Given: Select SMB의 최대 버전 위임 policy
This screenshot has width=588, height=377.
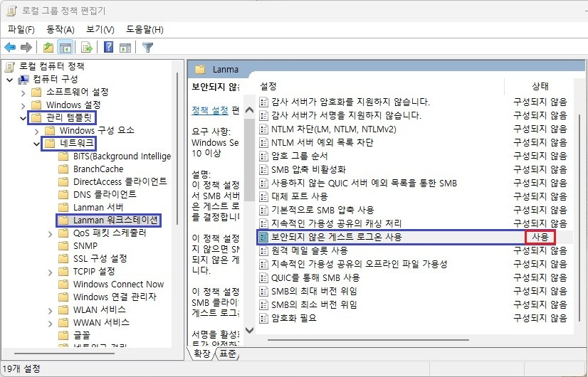Looking at the screenshot, I should pyautogui.click(x=314, y=291).
